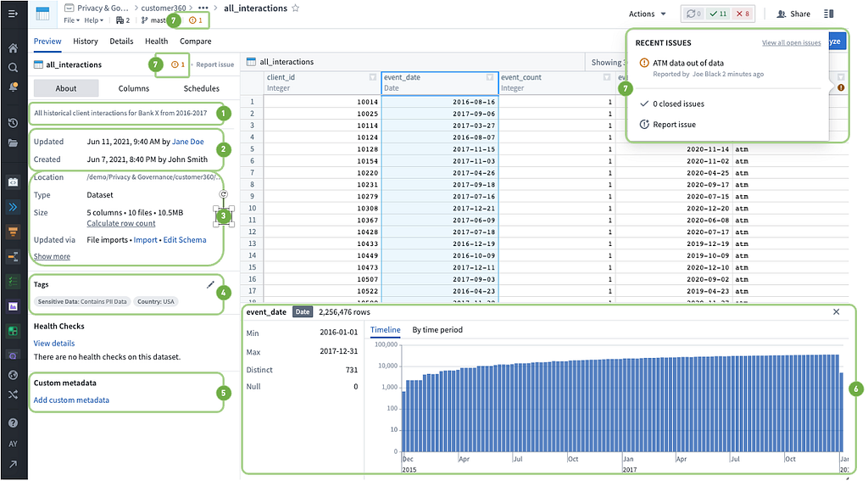The height and width of the screenshot is (481, 868).
Task: Select the Columns tab in side panel
Action: tap(134, 88)
